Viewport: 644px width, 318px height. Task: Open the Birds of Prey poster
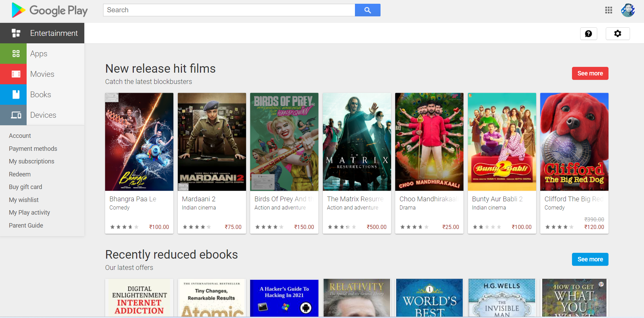pyautogui.click(x=284, y=142)
